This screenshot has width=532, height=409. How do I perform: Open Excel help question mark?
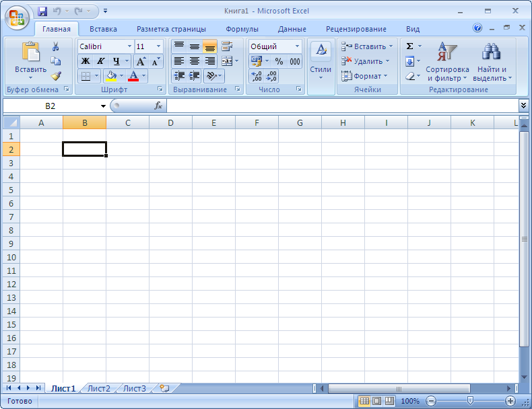coord(477,28)
